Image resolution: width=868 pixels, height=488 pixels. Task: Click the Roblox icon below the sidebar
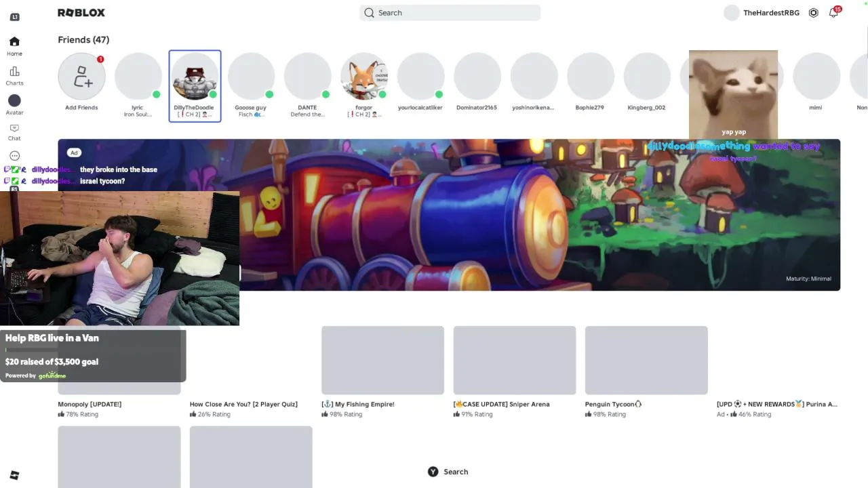[x=14, y=476]
